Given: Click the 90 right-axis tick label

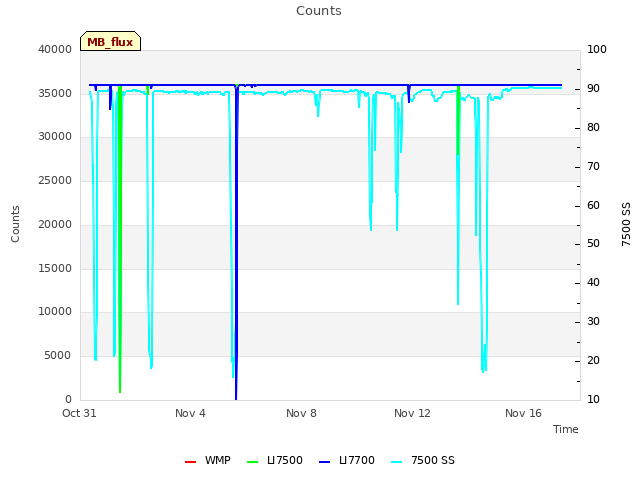Looking at the screenshot, I should [593, 89].
